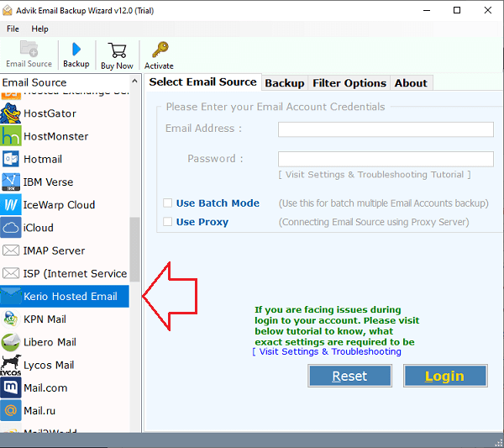Select IceWarp Cloud text in source list
Image resolution: width=504 pixels, height=448 pixels.
click(x=59, y=205)
